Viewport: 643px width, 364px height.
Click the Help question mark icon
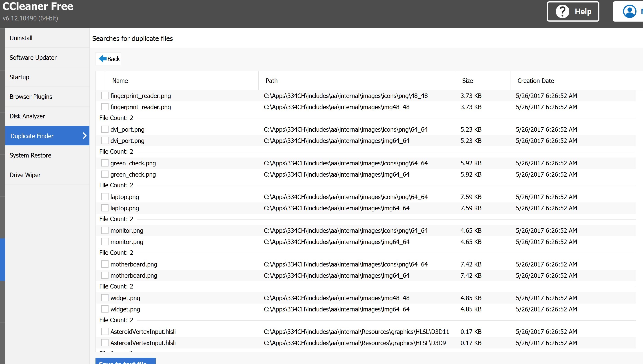[562, 11]
